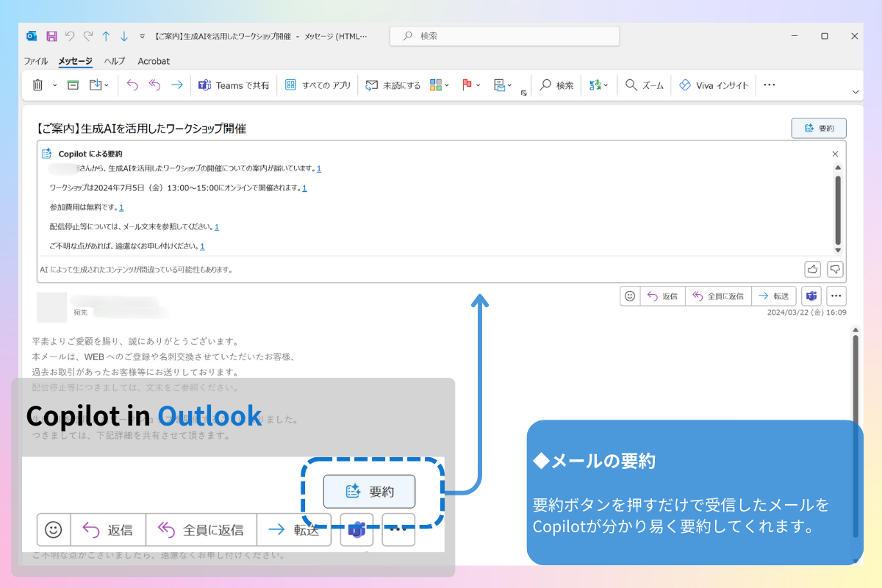The height and width of the screenshot is (588, 882).
Task: Open すべてのアプリ in the ribbon
Action: 318,85
